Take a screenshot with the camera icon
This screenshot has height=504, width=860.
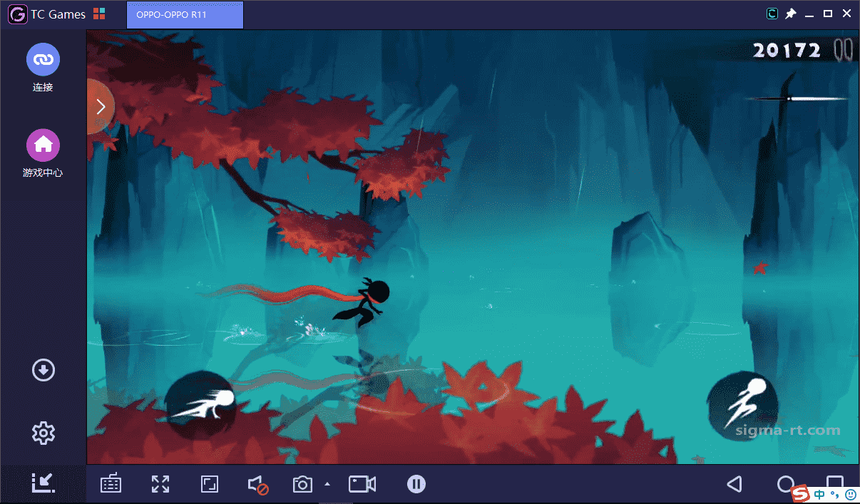(302, 484)
